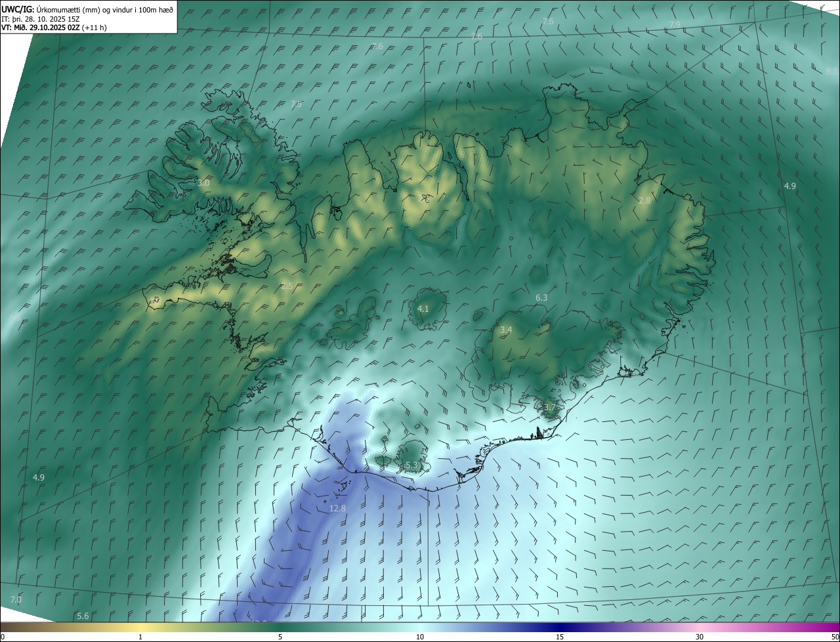Image resolution: width=840 pixels, height=642 pixels.
Task: Click the valid time 'VT: Mið. 29.10.2025 02Z (+11 h)'
Action: pyautogui.click(x=54, y=28)
